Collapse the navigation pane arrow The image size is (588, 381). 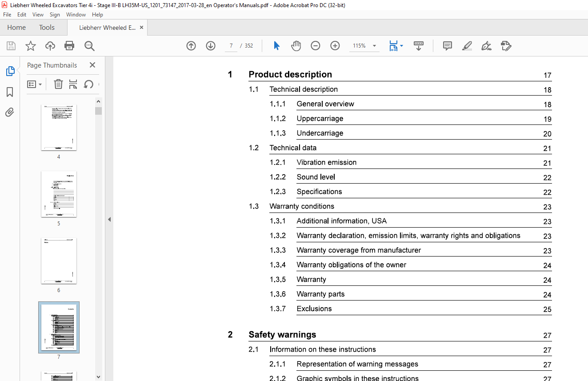point(109,219)
